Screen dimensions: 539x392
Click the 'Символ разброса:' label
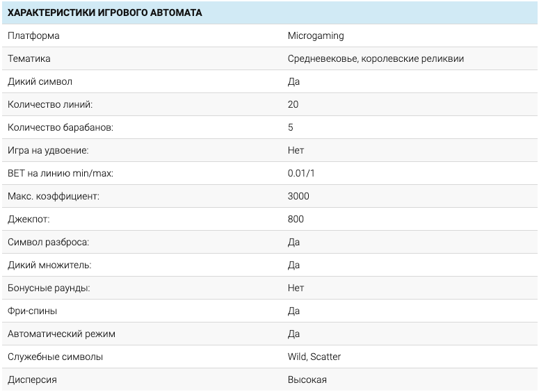click(x=48, y=242)
